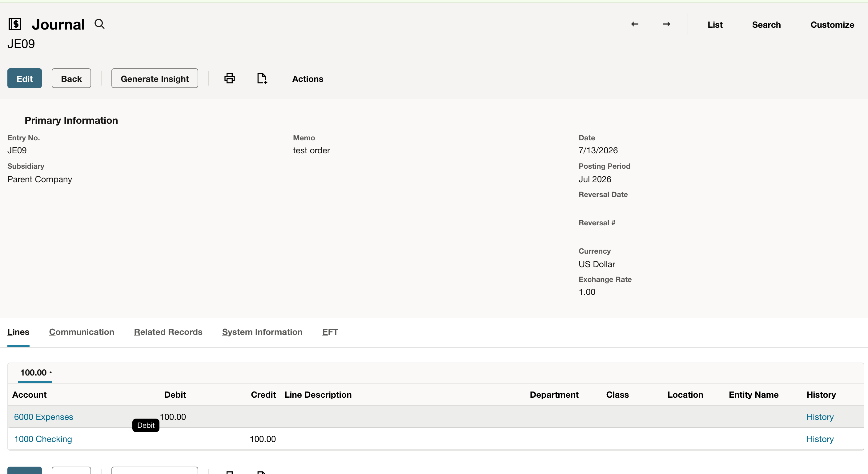
Task: Open History for 1000 Checking line
Action: pos(820,439)
